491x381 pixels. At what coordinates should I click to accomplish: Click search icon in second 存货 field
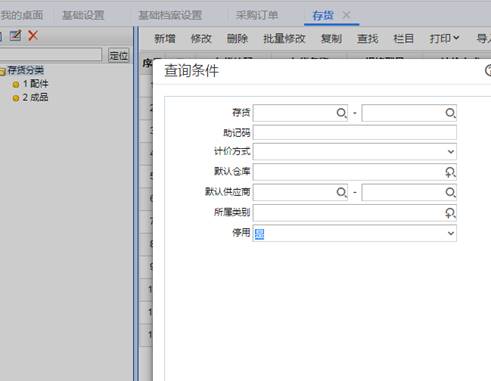point(450,113)
